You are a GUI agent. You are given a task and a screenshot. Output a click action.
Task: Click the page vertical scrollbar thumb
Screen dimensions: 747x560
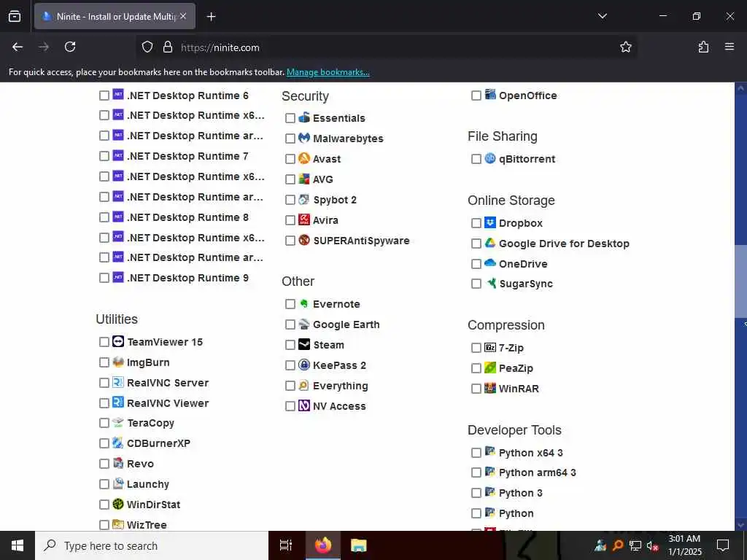pyautogui.click(x=740, y=281)
